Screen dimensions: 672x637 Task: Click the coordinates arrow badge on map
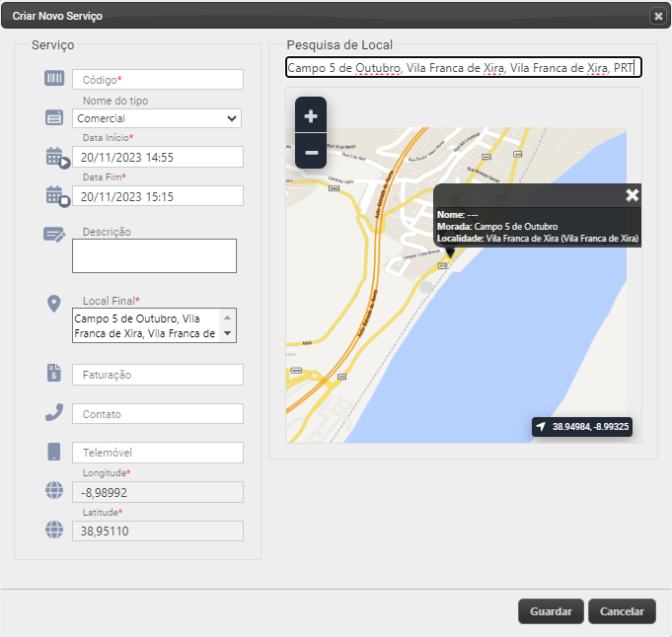coord(582,427)
